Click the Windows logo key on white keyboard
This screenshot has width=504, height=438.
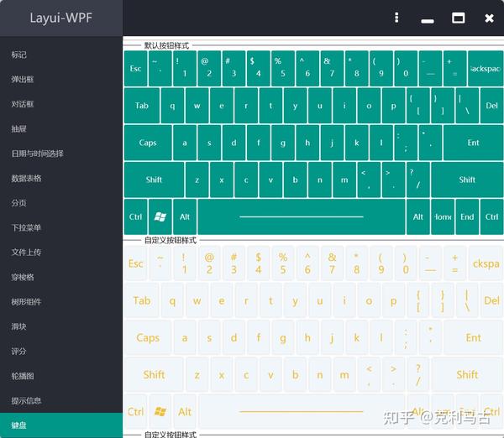(160, 412)
